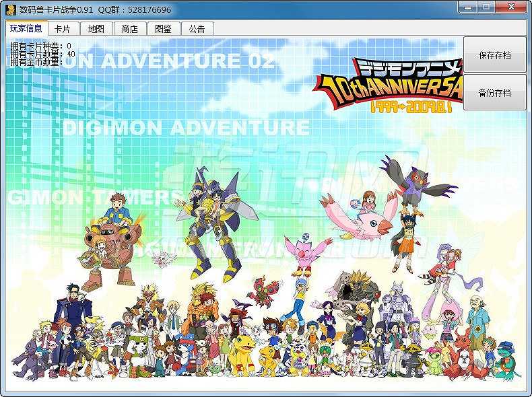The height and width of the screenshot is (397, 532).
Task: Minimize the game window
Action: click(468, 7)
